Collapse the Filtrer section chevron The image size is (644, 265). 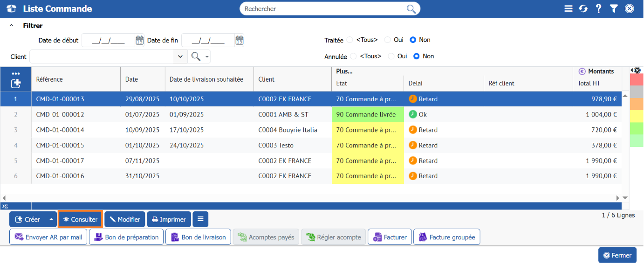[x=12, y=26]
